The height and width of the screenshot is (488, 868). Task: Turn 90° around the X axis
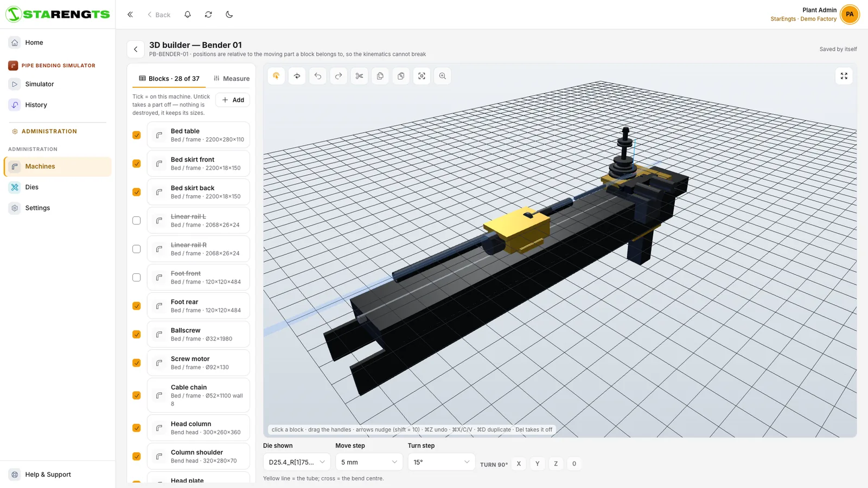click(x=519, y=464)
